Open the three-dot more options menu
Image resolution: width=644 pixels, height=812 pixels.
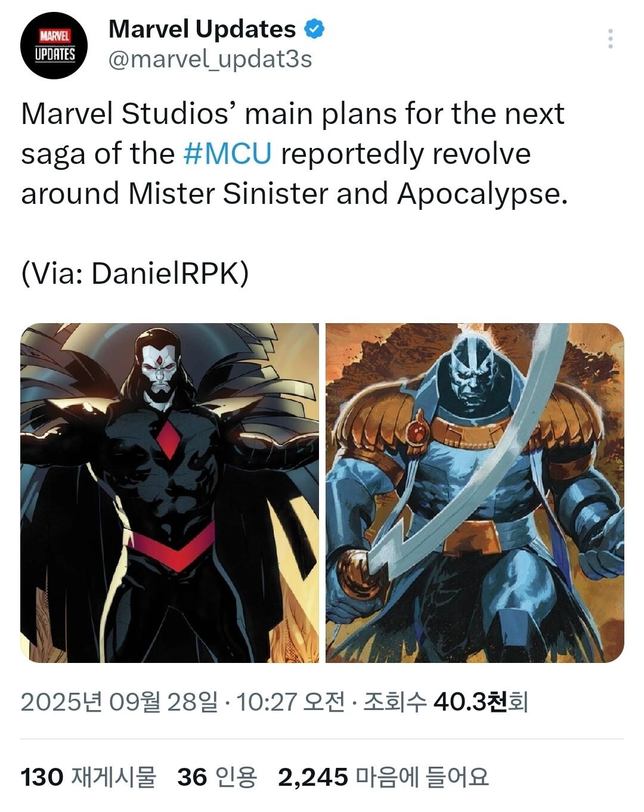[610, 39]
